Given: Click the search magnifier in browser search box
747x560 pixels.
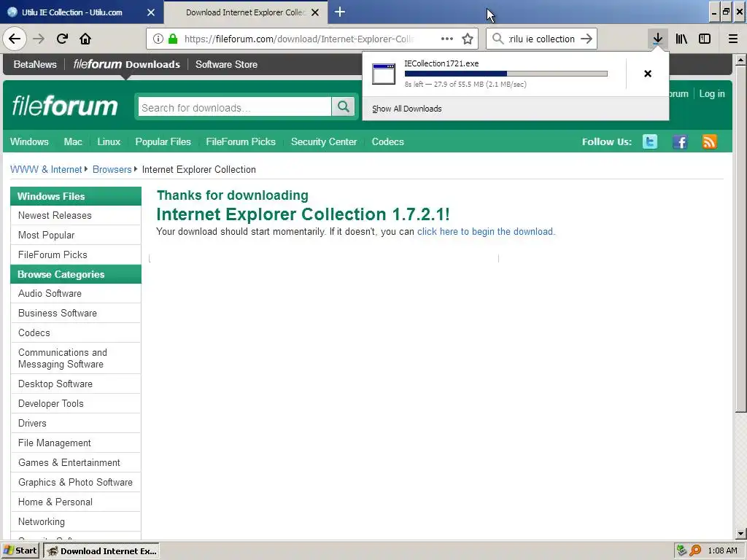Looking at the screenshot, I should coord(498,39).
